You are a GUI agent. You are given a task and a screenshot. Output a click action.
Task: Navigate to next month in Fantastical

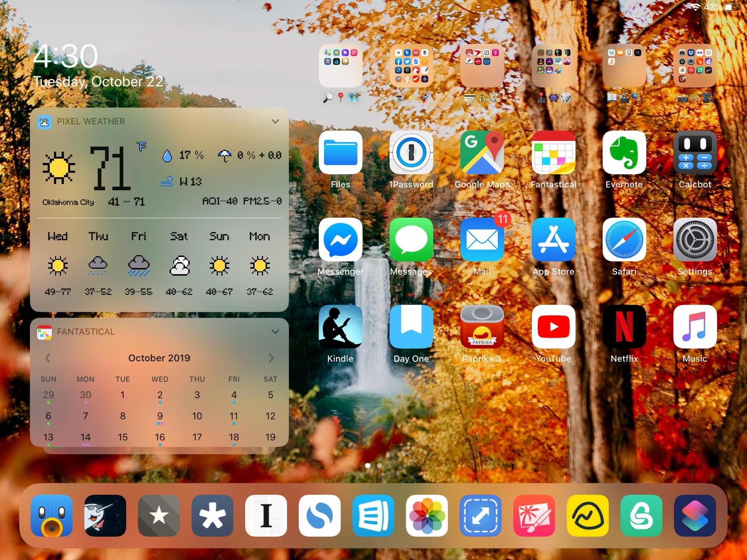click(x=270, y=358)
